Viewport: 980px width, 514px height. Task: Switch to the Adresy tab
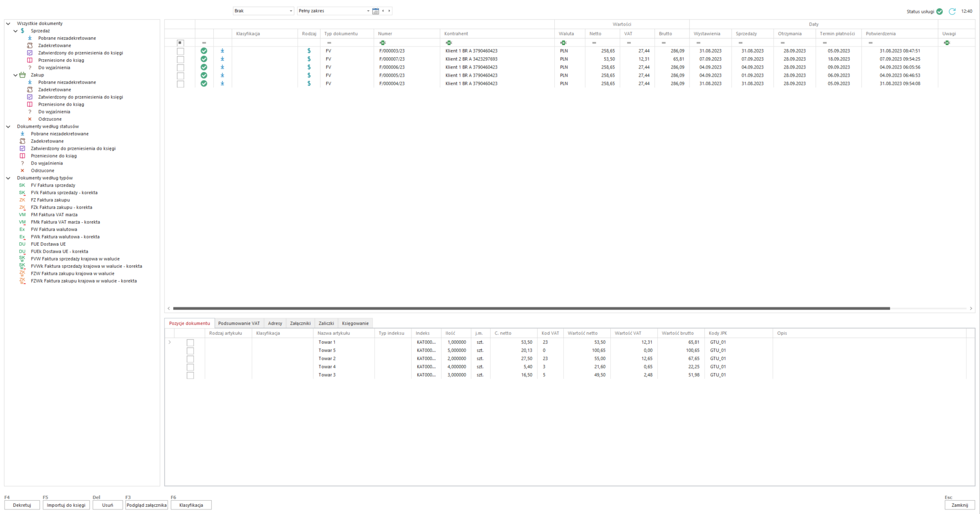[275, 323]
